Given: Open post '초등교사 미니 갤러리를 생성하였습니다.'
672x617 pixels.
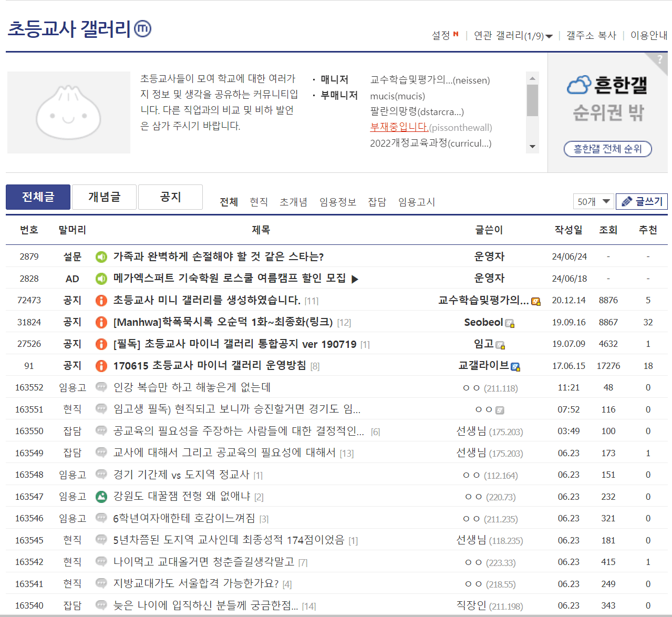Looking at the screenshot, I should [x=207, y=300].
